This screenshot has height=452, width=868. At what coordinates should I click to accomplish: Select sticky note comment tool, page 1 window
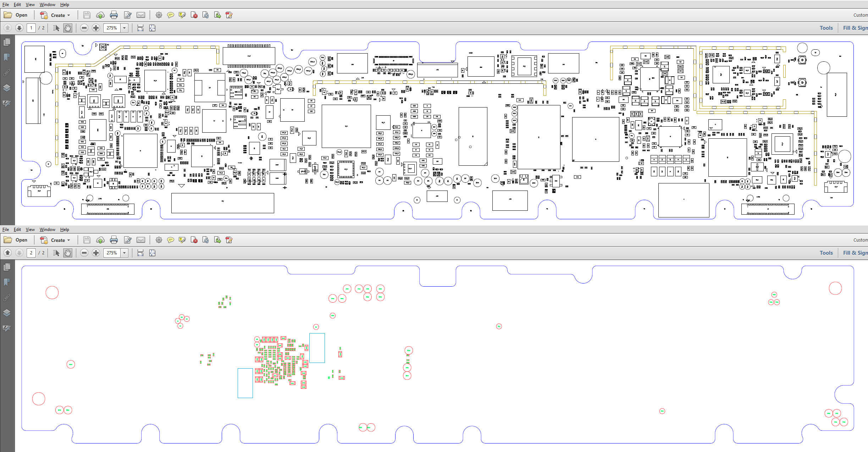(x=171, y=15)
